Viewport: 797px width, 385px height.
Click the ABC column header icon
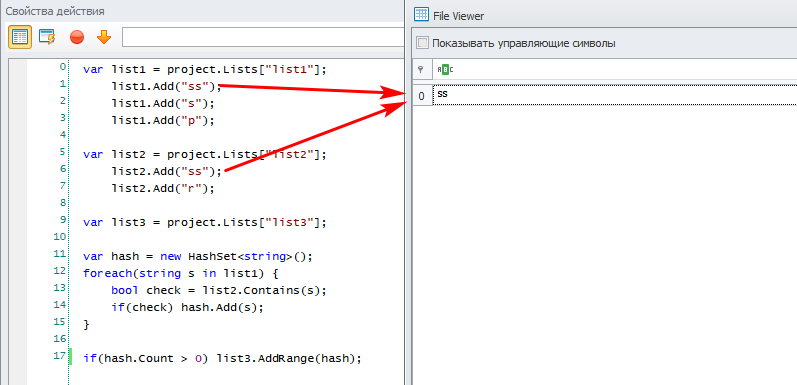click(x=445, y=70)
